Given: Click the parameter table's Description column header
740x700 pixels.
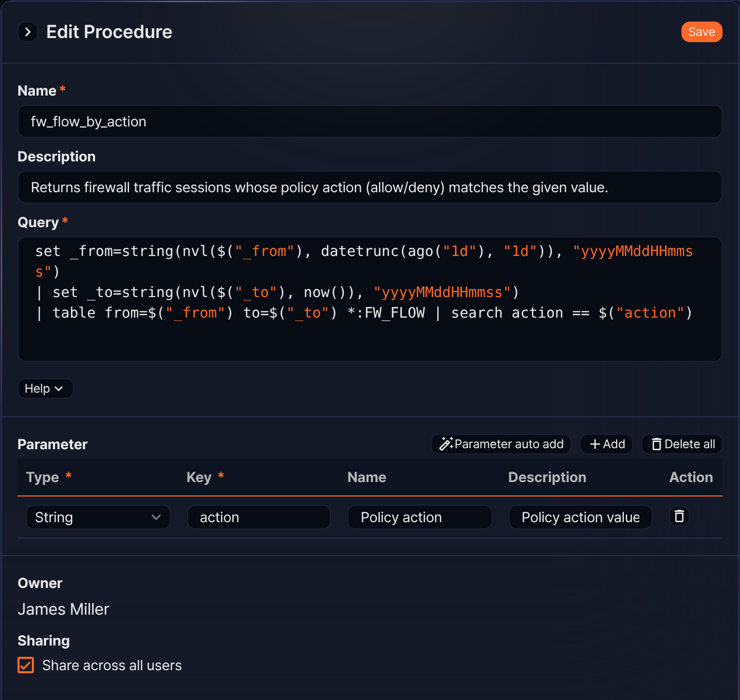Looking at the screenshot, I should tap(547, 477).
